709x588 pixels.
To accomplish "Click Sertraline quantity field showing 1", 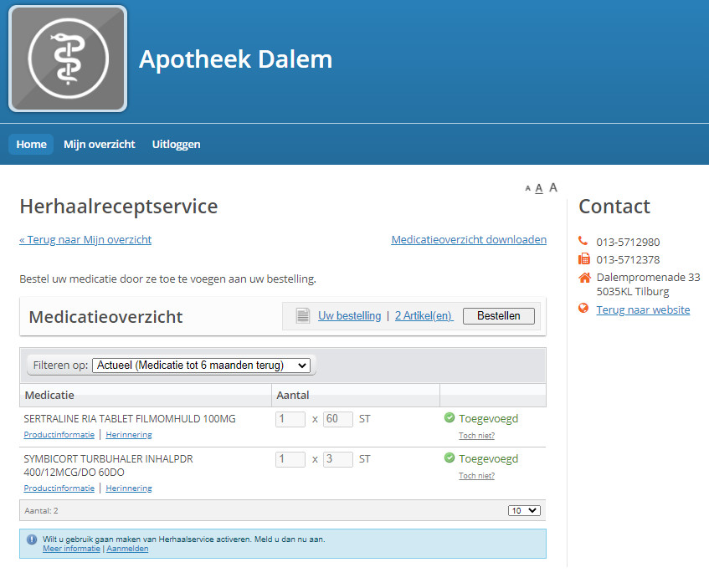I will (290, 419).
